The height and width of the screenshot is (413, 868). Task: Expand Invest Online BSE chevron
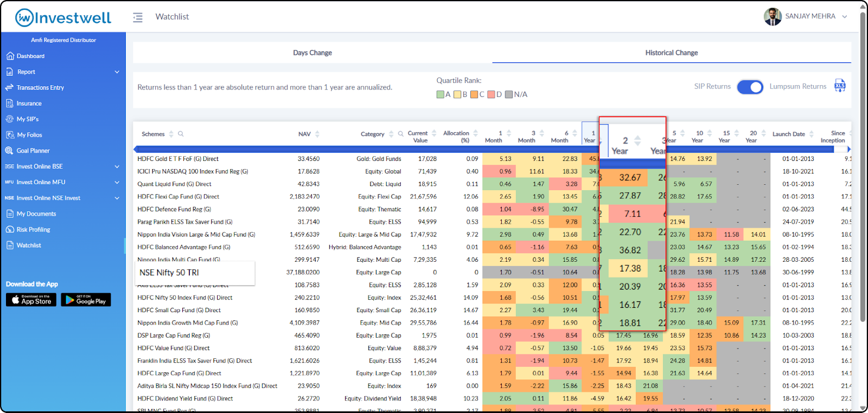point(117,166)
